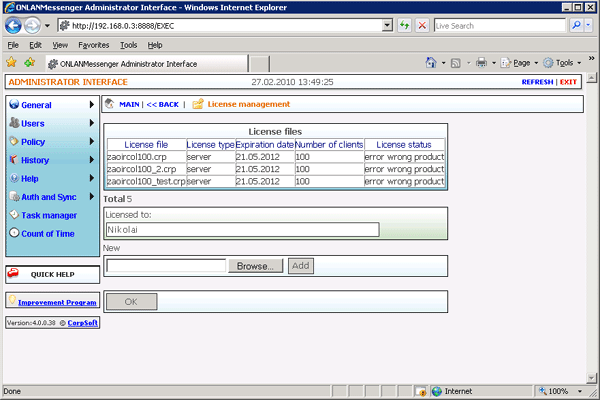Click the browser Forward arrow button
The width and height of the screenshot is (600, 400).
click(32, 26)
